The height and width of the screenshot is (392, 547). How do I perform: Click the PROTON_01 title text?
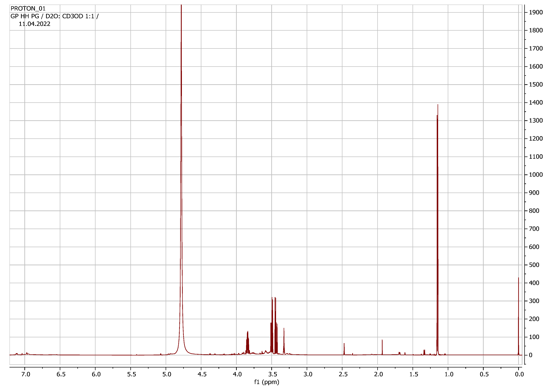28,8
